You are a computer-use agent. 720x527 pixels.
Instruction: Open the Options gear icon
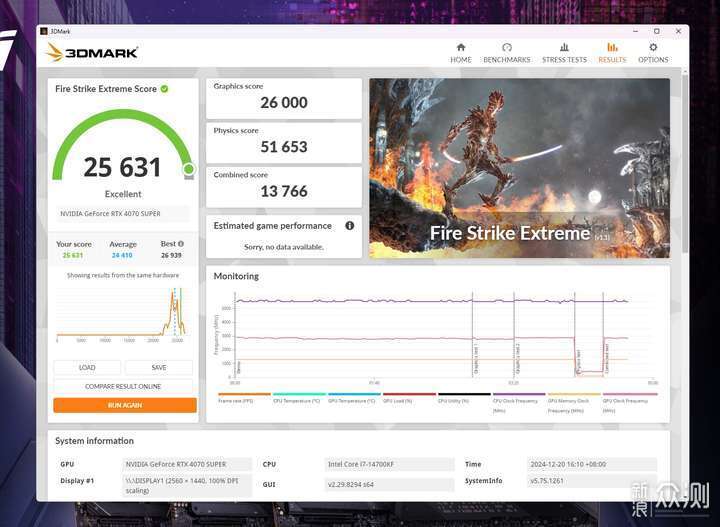tap(653, 47)
